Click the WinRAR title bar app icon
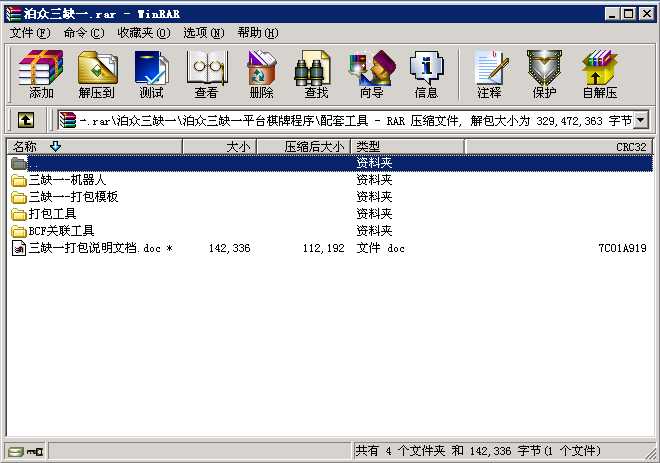The image size is (660, 463). [x=13, y=14]
